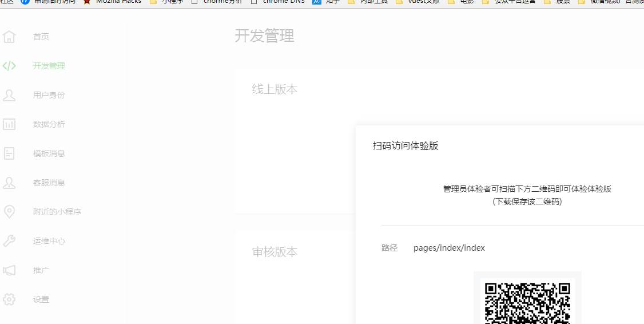The width and height of the screenshot is (644, 324).
Task: Click the pages/index/index path text
Action: click(449, 248)
